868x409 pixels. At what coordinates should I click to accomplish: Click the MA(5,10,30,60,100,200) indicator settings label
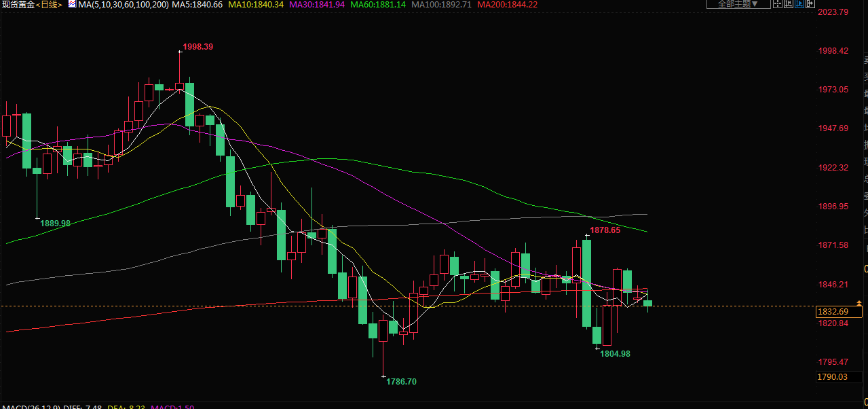[124, 5]
